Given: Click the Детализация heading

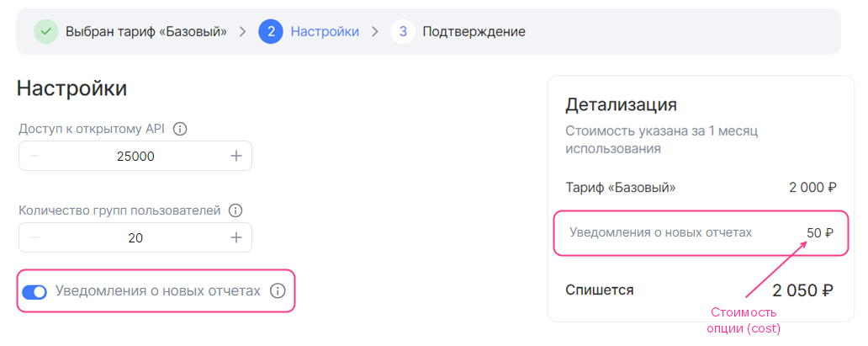Looking at the screenshot, I should click(x=621, y=104).
